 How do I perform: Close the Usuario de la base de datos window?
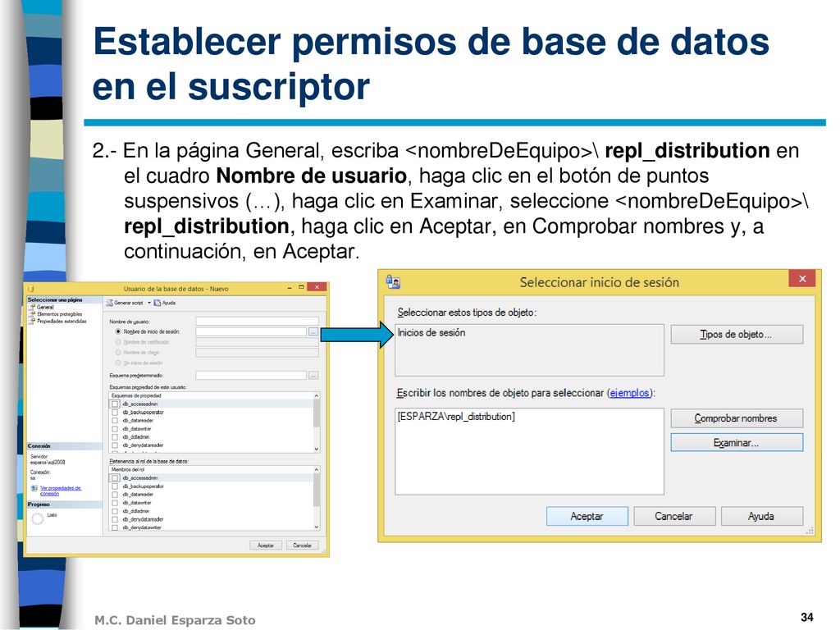tap(317, 287)
